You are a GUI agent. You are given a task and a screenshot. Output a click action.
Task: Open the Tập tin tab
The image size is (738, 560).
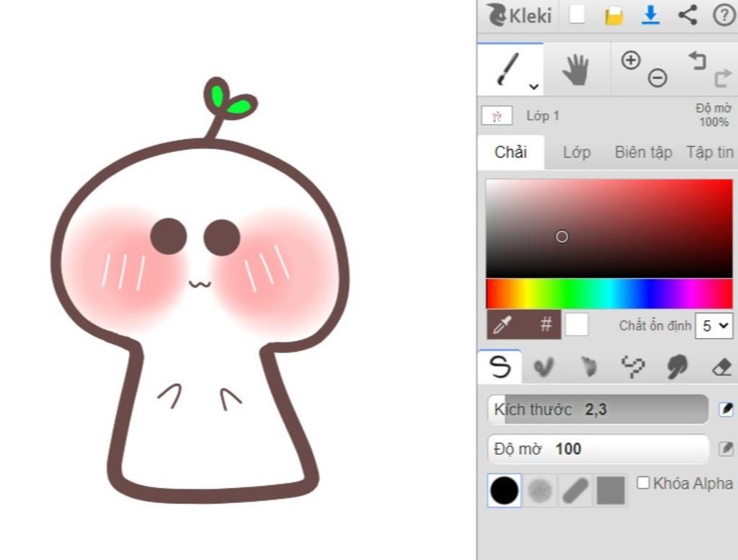click(x=710, y=152)
